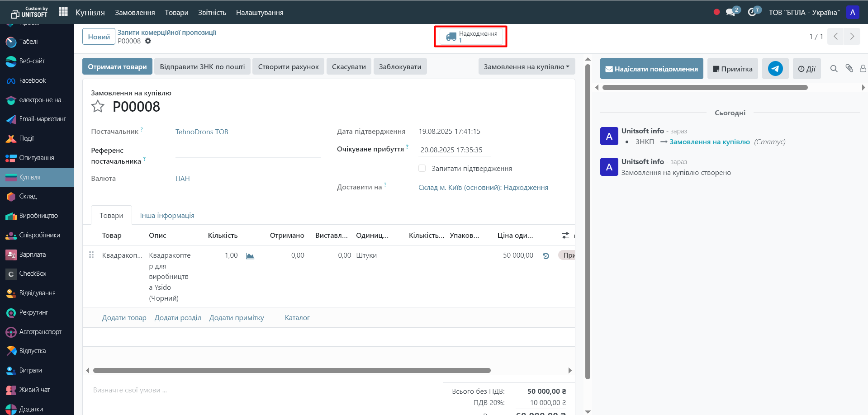
Task: Click the star to favorite P00008
Action: (x=98, y=107)
